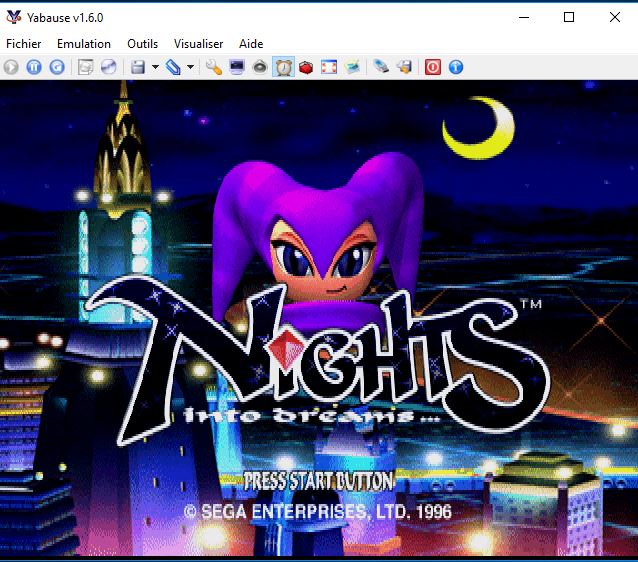Open the Emulation menu

(84, 44)
